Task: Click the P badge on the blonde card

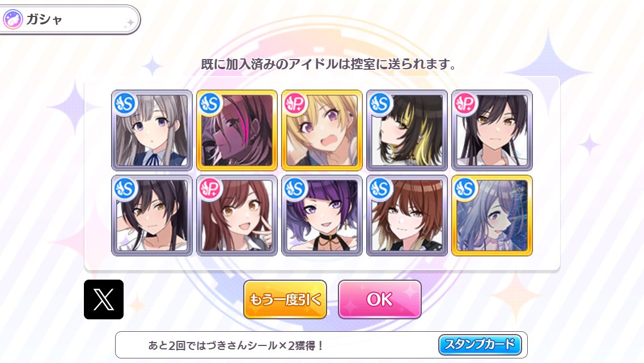Action: [x=295, y=104]
